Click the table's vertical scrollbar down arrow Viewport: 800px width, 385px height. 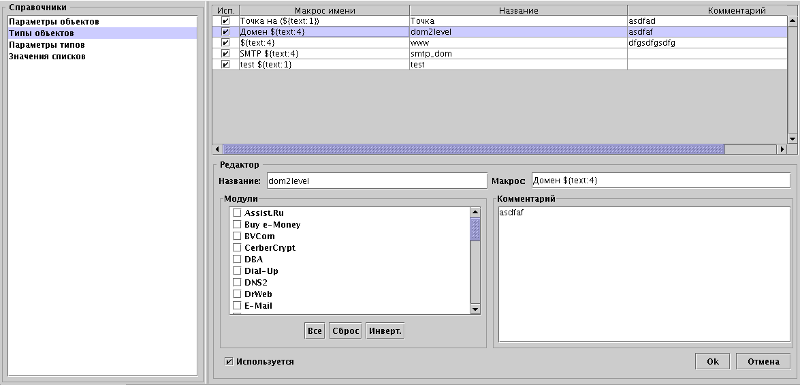[792, 138]
